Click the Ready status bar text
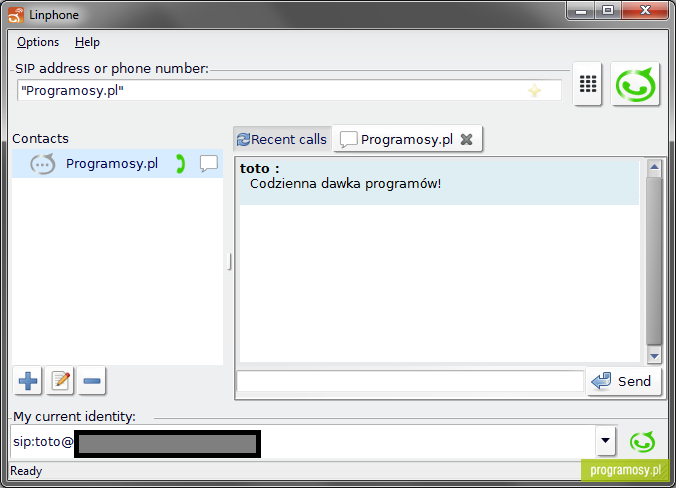Screen dimensions: 676x488 tap(26, 471)
